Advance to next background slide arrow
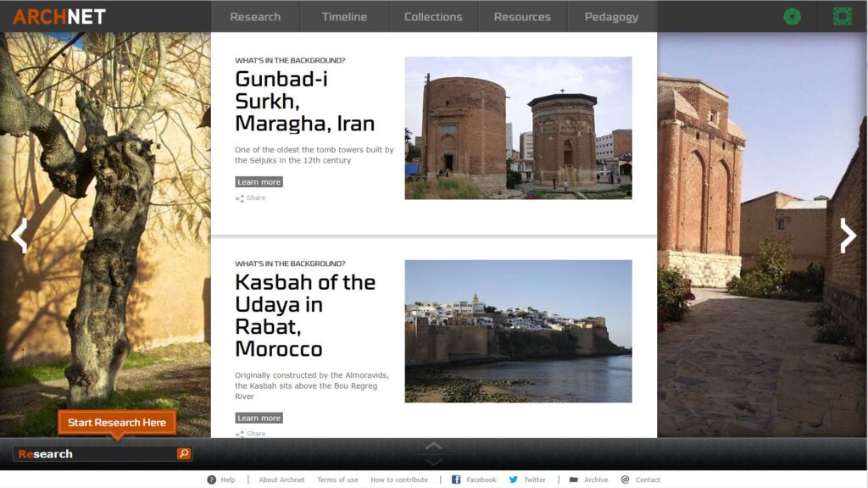 [848, 236]
